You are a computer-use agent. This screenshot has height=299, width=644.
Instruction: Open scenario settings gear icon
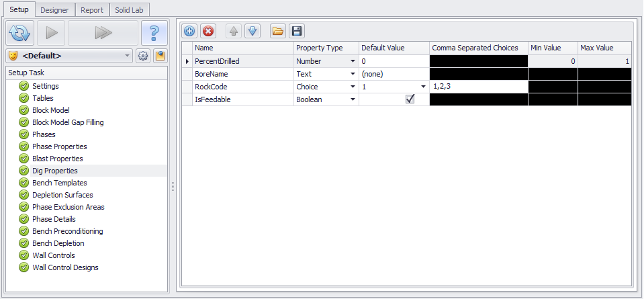click(x=143, y=56)
